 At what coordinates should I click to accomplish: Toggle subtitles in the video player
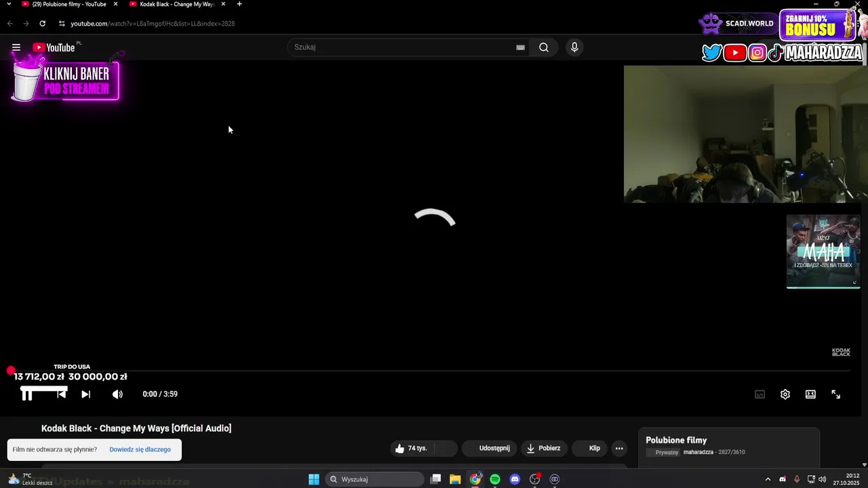coord(760,394)
